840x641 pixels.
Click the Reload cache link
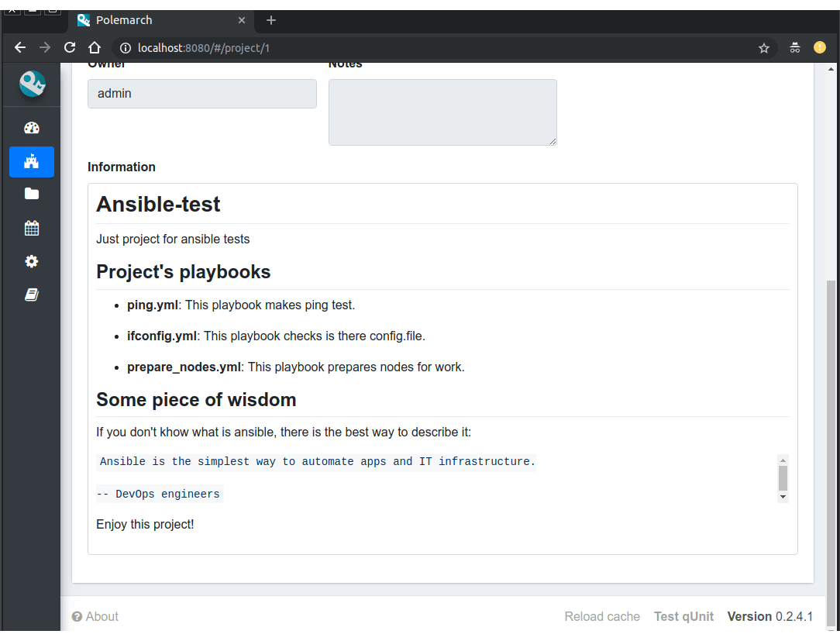pyautogui.click(x=602, y=617)
